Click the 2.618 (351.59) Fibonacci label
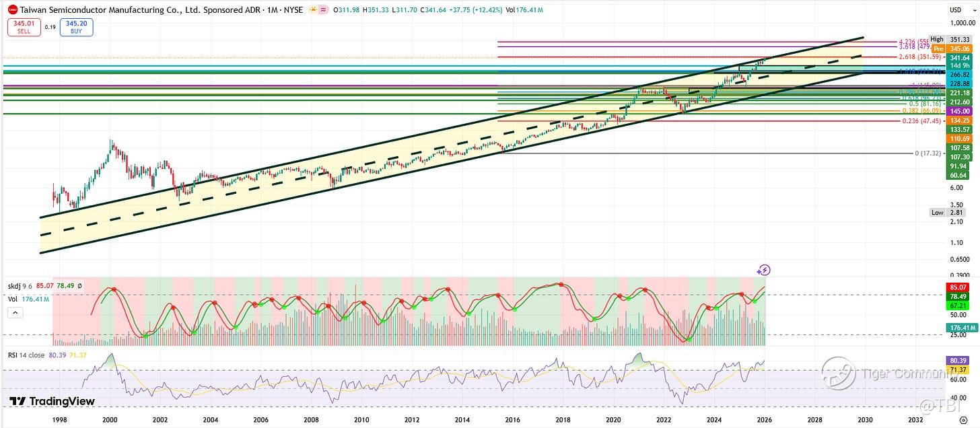 [921, 57]
